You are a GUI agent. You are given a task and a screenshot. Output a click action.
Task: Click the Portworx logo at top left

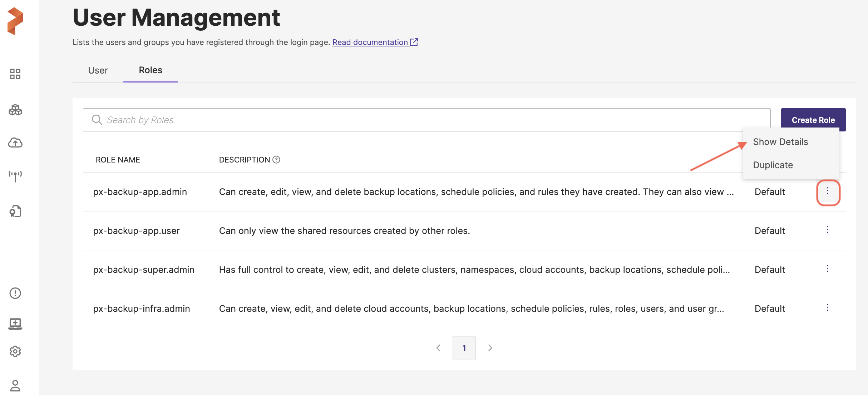15,21
